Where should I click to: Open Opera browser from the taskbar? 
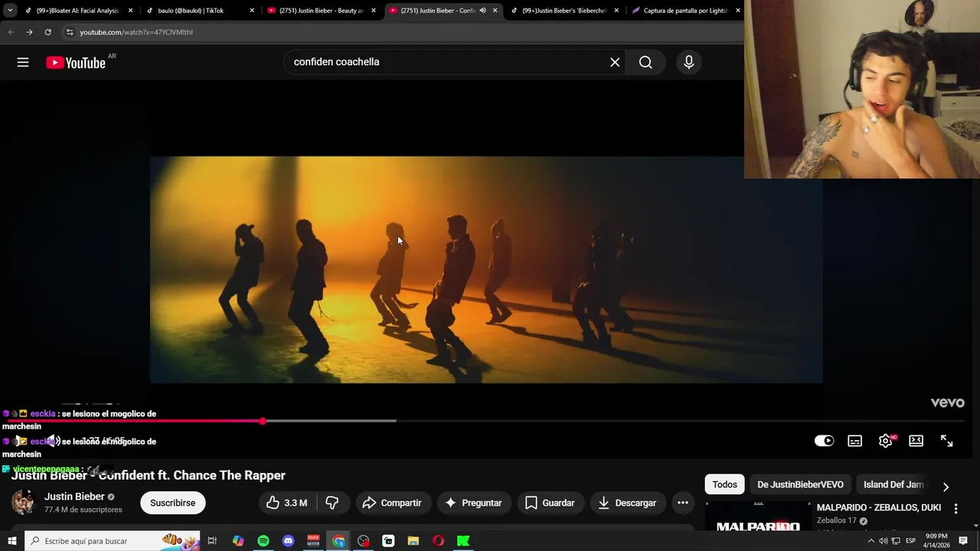point(438,541)
